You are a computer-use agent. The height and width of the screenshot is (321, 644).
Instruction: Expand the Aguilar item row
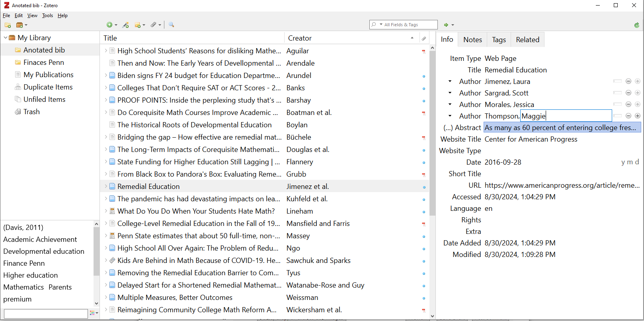tap(106, 51)
